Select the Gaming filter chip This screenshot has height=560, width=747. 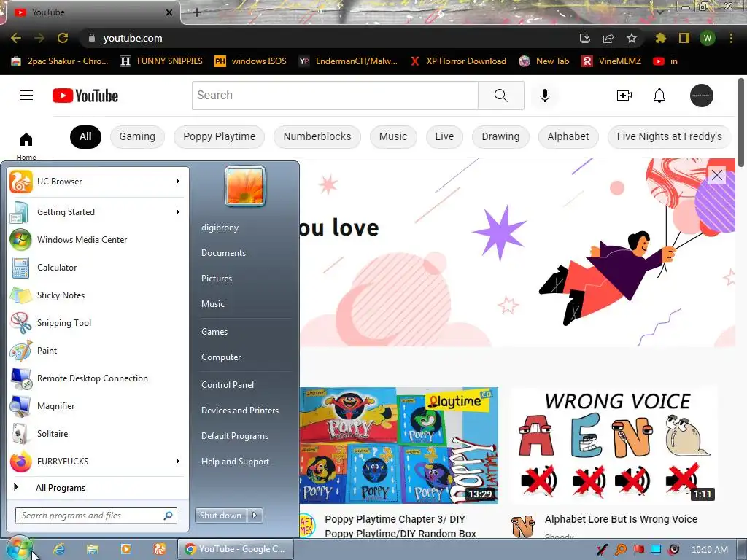(x=137, y=136)
